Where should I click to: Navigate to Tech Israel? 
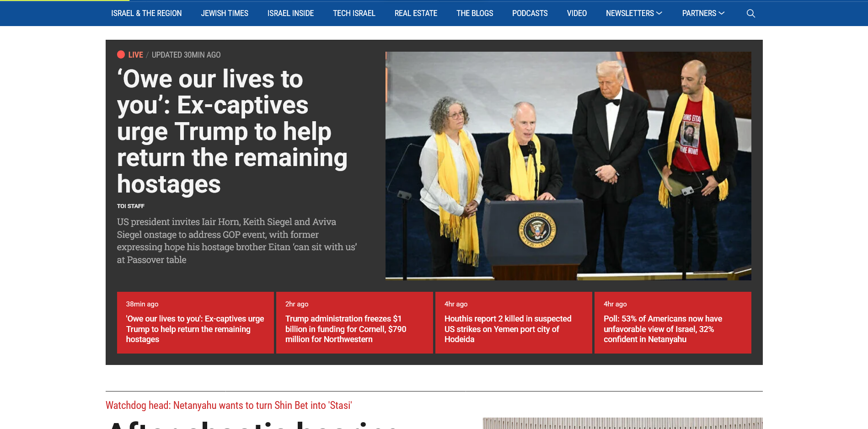click(x=354, y=14)
